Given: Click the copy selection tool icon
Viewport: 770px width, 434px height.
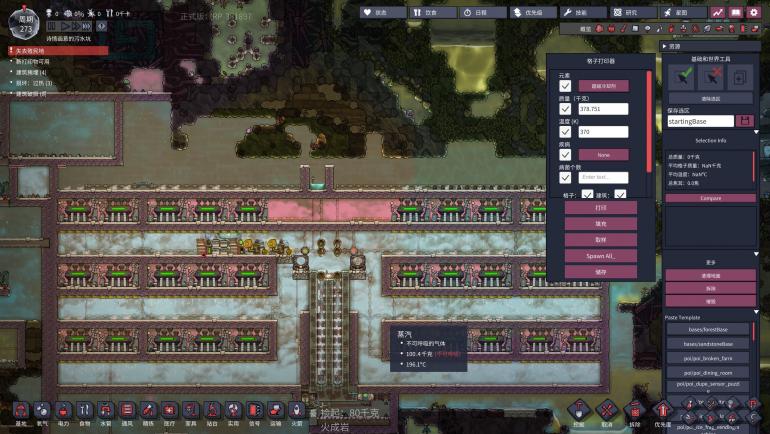Looking at the screenshot, I should pyautogui.click(x=740, y=77).
